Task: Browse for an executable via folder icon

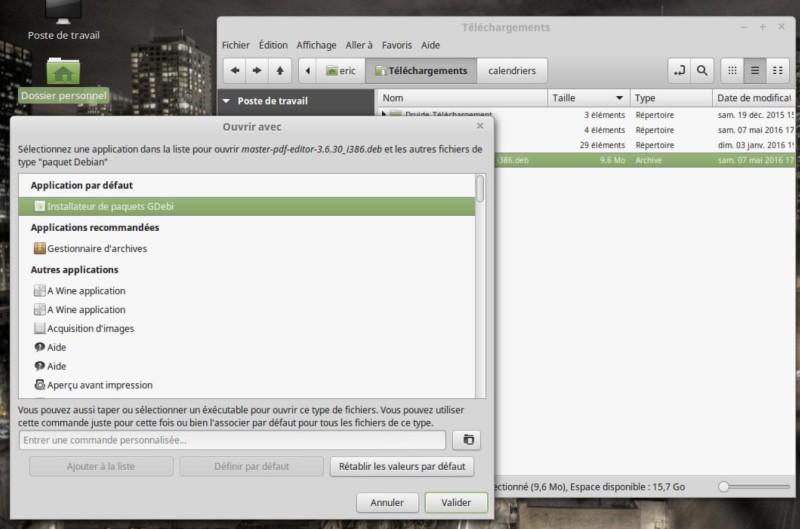Action: (466, 440)
